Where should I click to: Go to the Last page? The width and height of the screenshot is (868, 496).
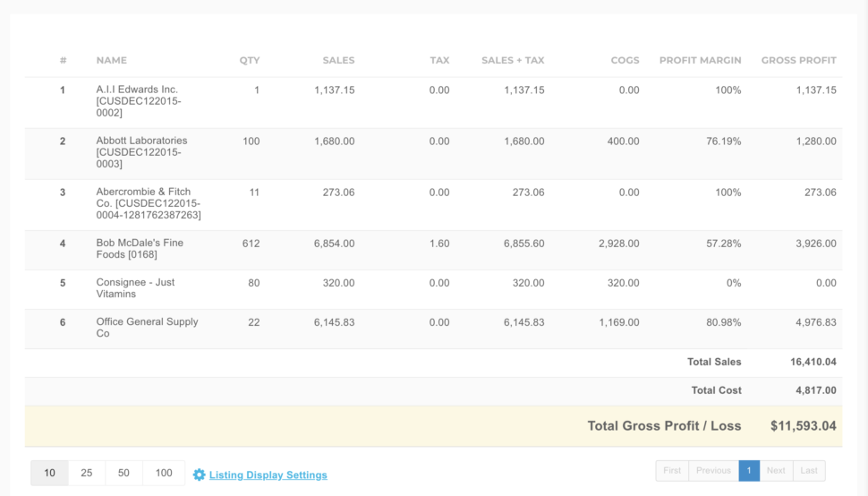click(809, 471)
